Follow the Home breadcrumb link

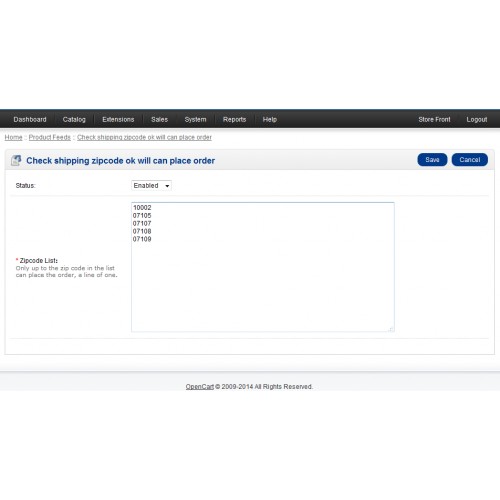coord(13,137)
